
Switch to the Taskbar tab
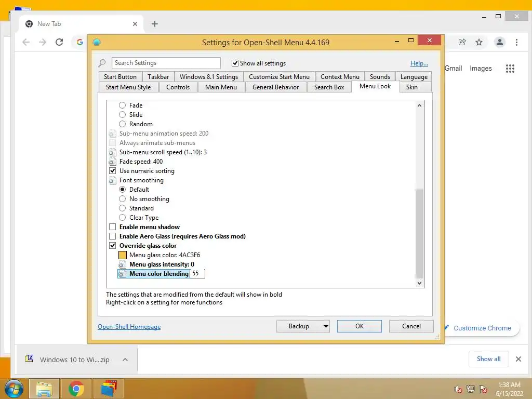(x=158, y=77)
